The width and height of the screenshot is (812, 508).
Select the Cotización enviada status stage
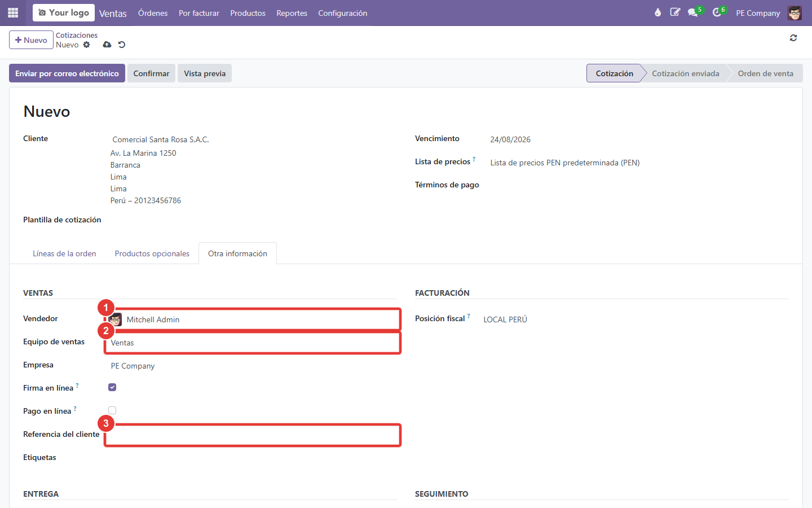[686, 73]
